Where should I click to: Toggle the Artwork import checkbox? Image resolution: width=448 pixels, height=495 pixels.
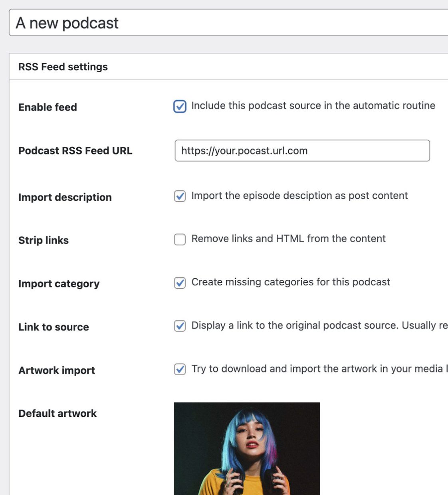click(x=180, y=370)
